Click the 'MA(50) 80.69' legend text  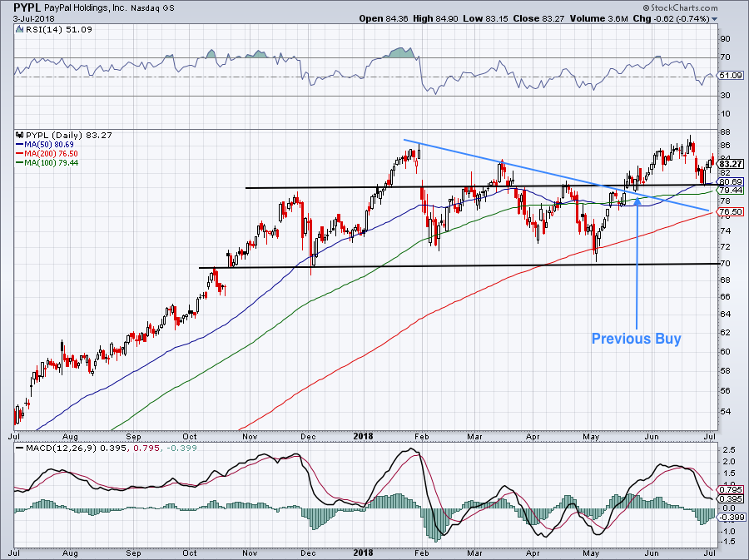pos(49,145)
